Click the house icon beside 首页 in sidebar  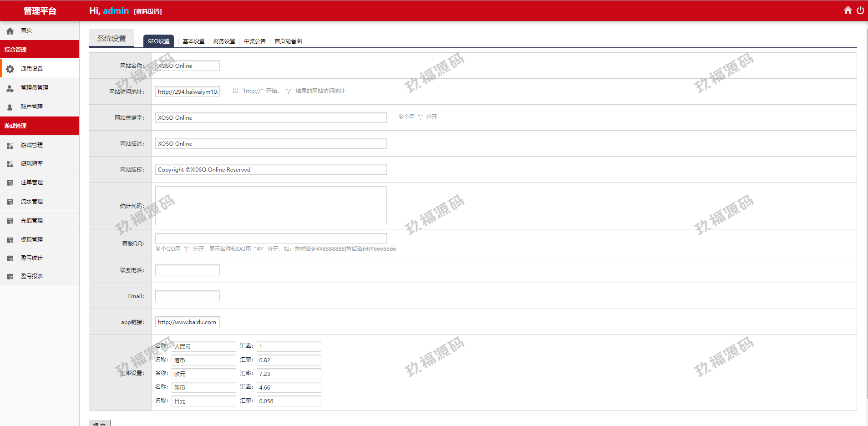click(10, 31)
